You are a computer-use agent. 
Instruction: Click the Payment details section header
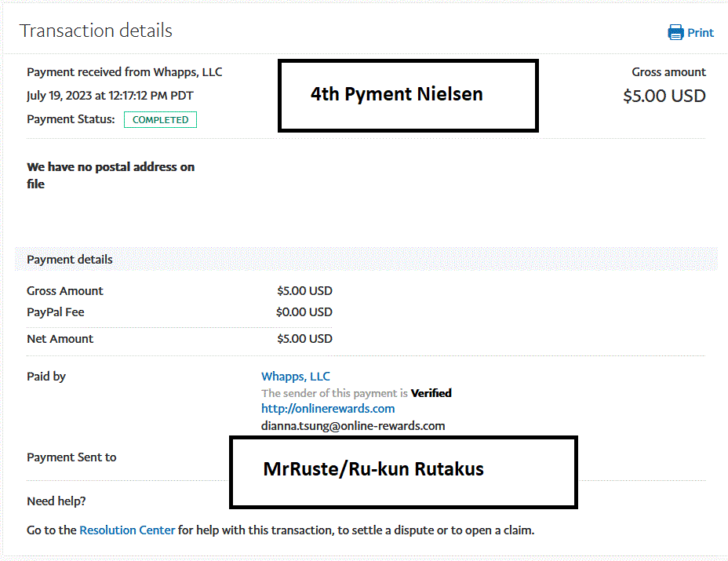[x=70, y=260]
